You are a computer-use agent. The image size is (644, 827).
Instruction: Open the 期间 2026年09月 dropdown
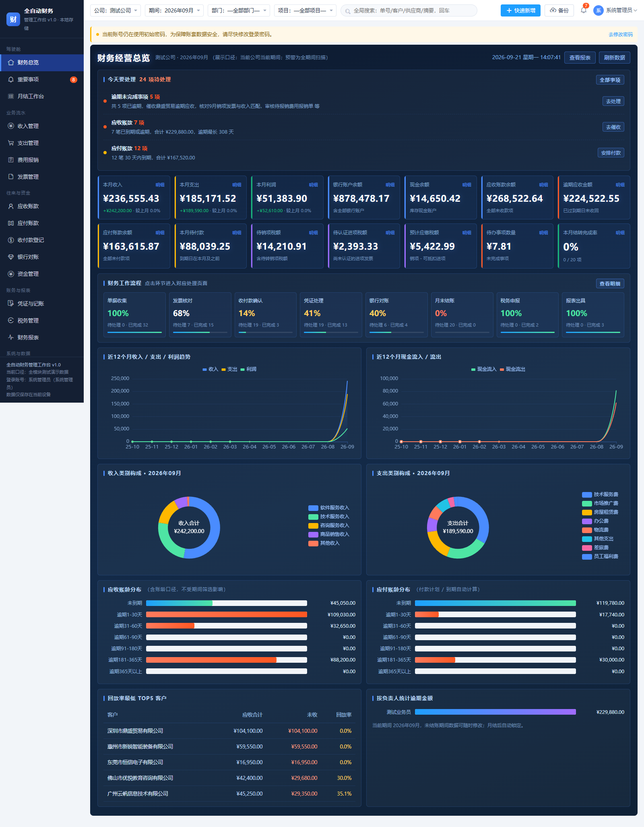(174, 10)
